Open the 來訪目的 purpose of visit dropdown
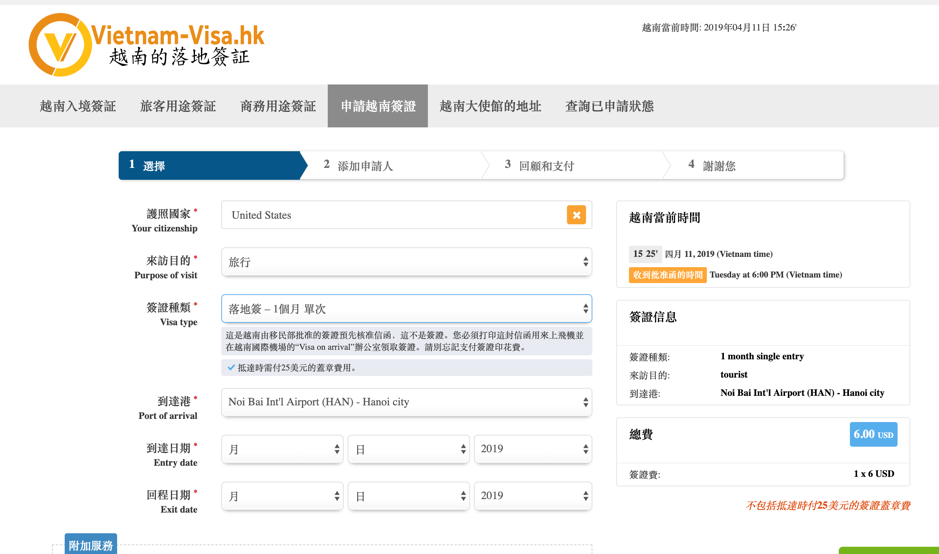This screenshot has height=554, width=939. [x=406, y=262]
